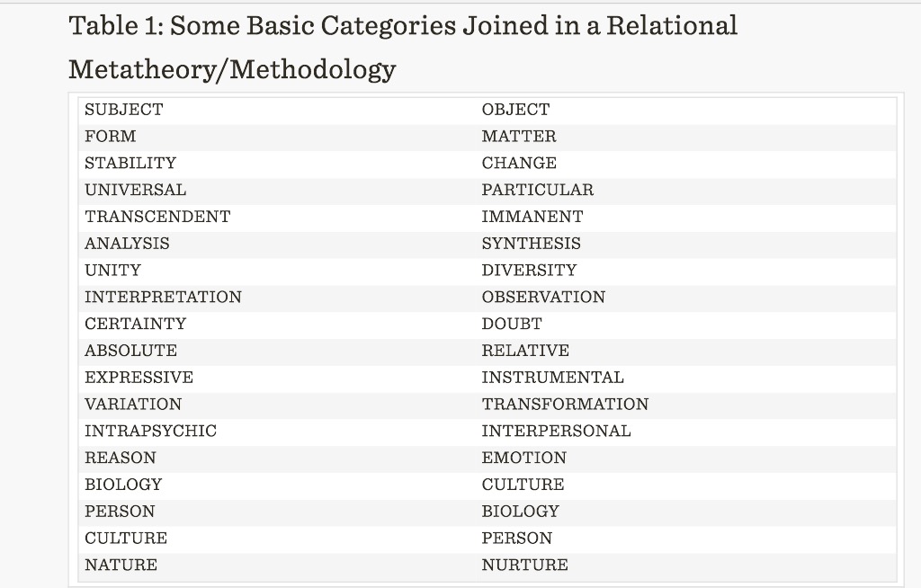Select the TRANSFORMATION cell
The height and width of the screenshot is (588, 921).
(565, 405)
